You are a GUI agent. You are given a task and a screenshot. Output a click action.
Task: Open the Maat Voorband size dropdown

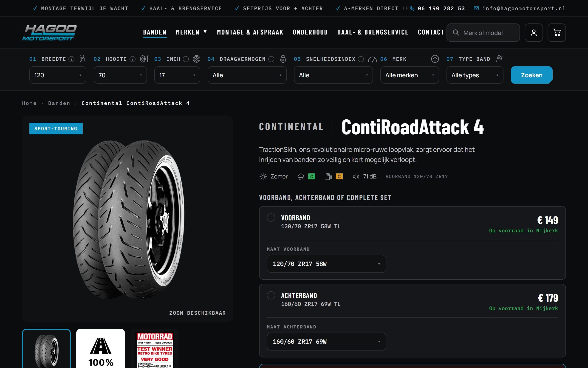(x=326, y=264)
